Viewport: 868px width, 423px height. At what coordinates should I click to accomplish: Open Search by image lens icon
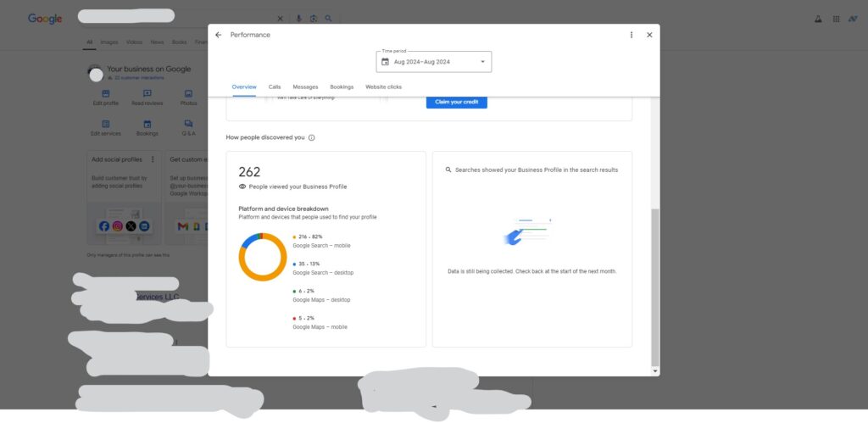(x=314, y=19)
